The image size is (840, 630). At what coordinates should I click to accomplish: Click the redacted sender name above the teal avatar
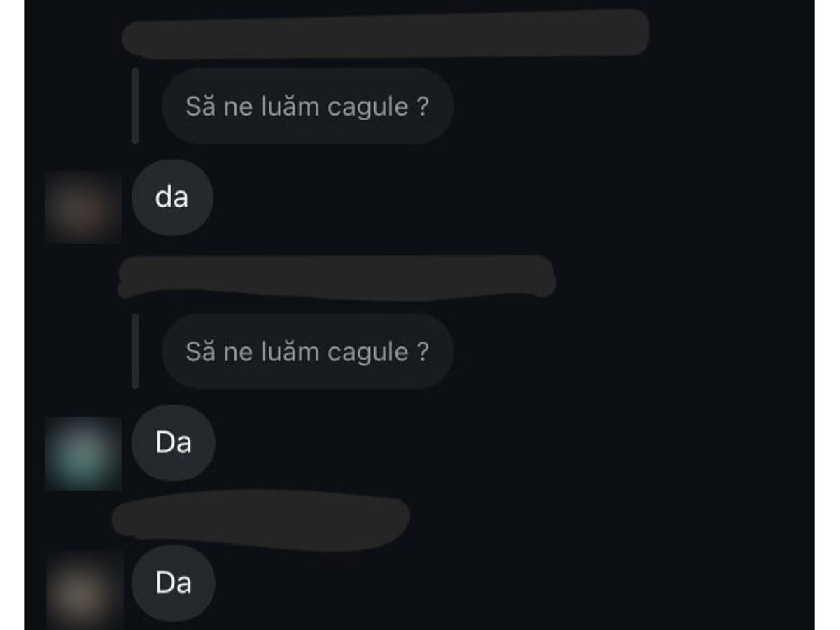tap(336, 278)
